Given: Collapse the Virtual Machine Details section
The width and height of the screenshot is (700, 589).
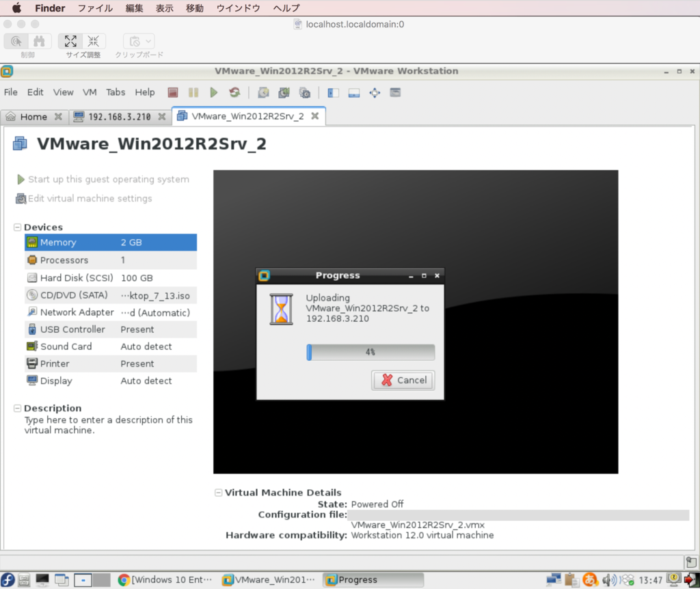Looking at the screenshot, I should pyautogui.click(x=218, y=493).
